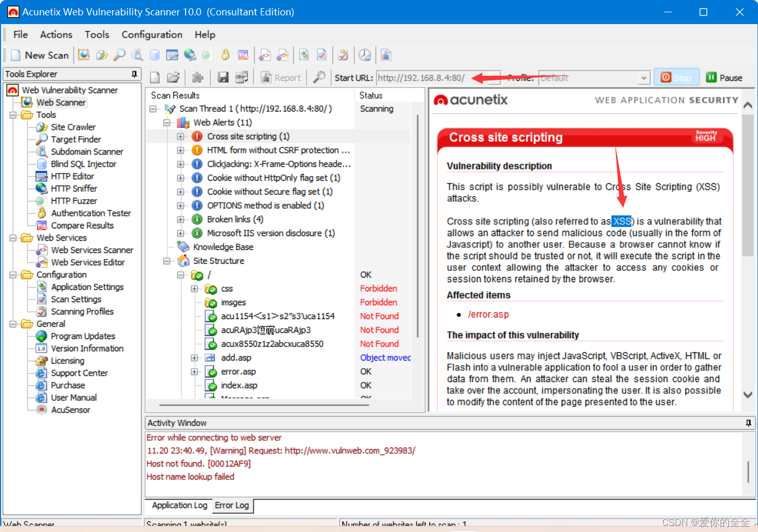Click export icon next to save icon
Image resolution: width=758 pixels, height=532 pixels.
click(x=241, y=77)
